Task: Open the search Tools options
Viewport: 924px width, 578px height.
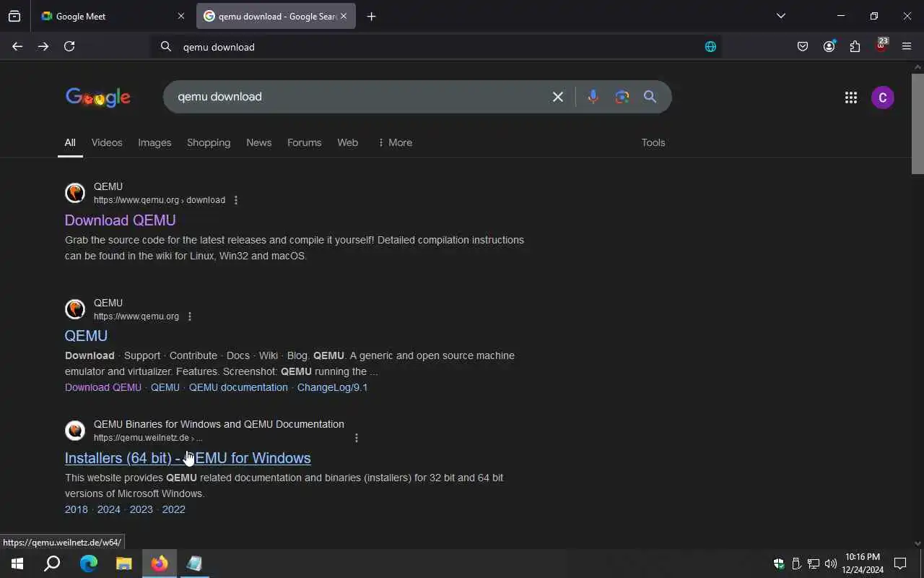Action: coord(653,142)
